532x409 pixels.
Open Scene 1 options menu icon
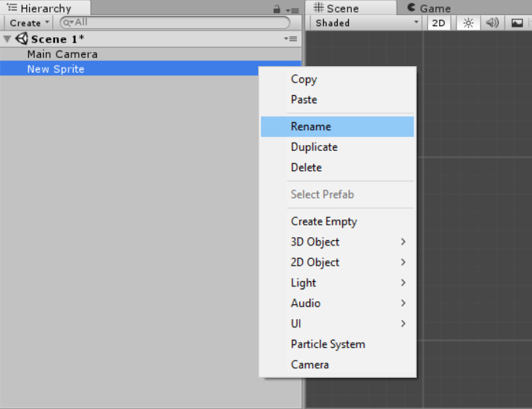(x=291, y=39)
